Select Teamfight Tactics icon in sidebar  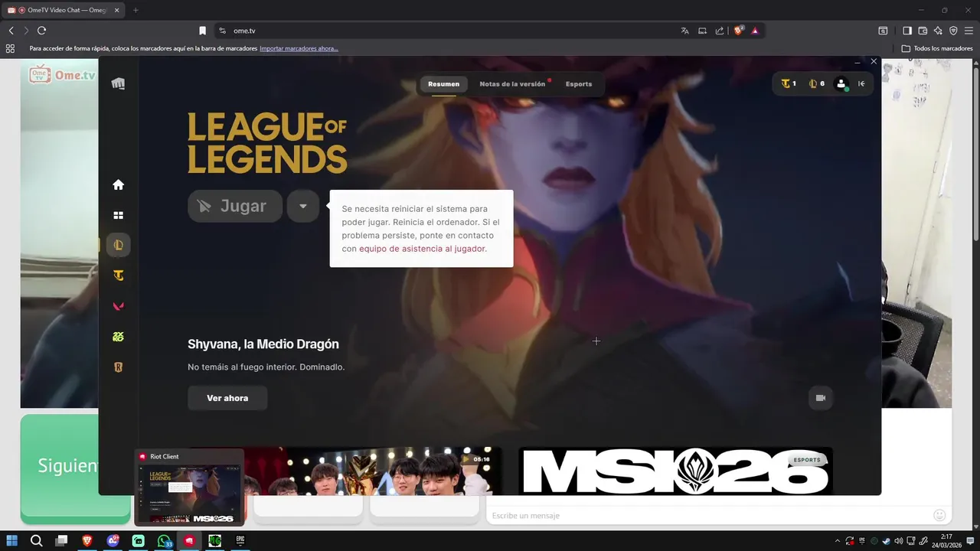click(x=118, y=275)
